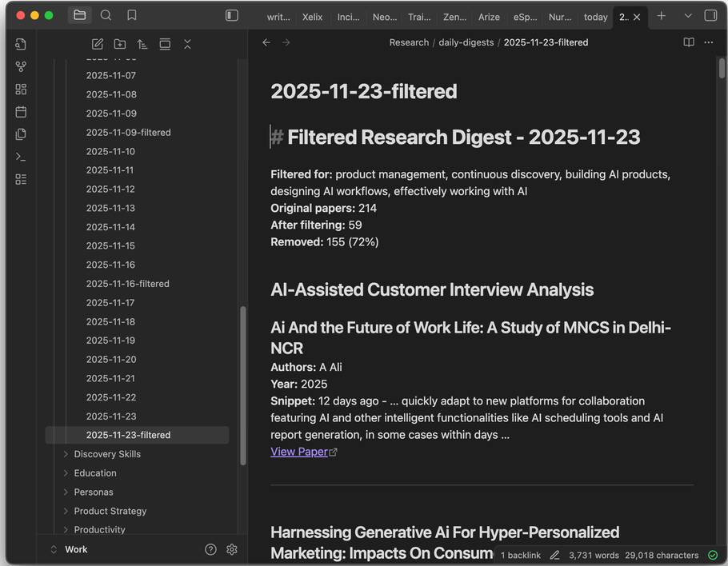Open daily-digests in the breadcrumb path
728x566 pixels.
pyautogui.click(x=466, y=42)
